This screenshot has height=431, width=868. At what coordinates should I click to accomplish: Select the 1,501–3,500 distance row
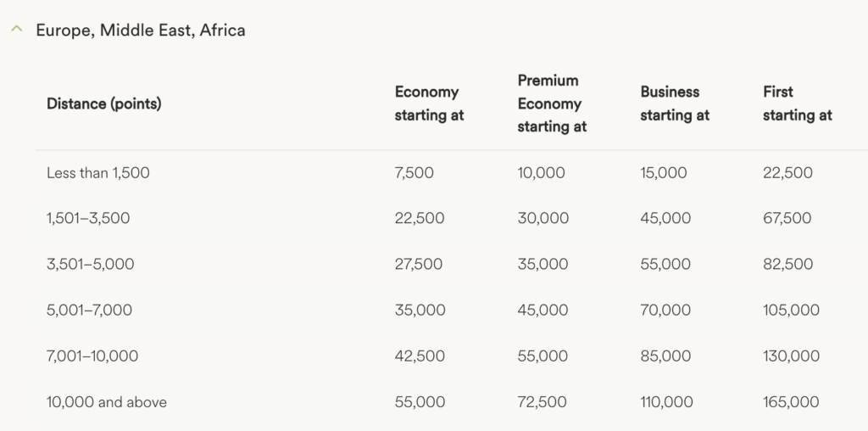point(88,219)
